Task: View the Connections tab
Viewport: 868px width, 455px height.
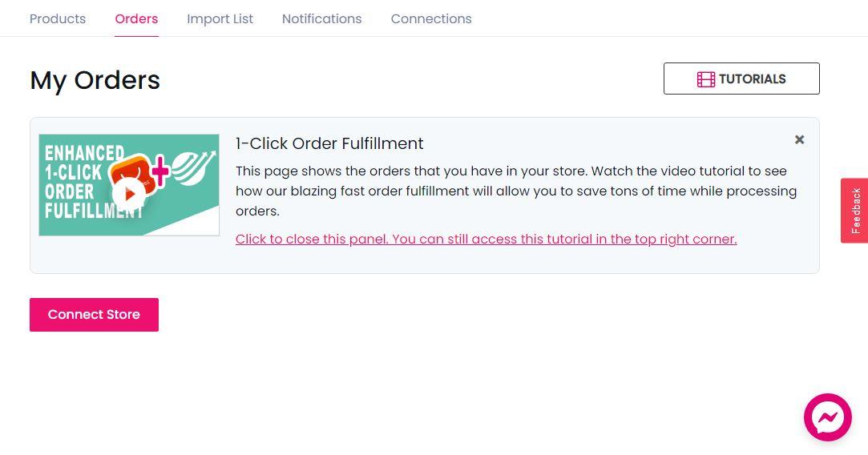Action: click(x=431, y=18)
